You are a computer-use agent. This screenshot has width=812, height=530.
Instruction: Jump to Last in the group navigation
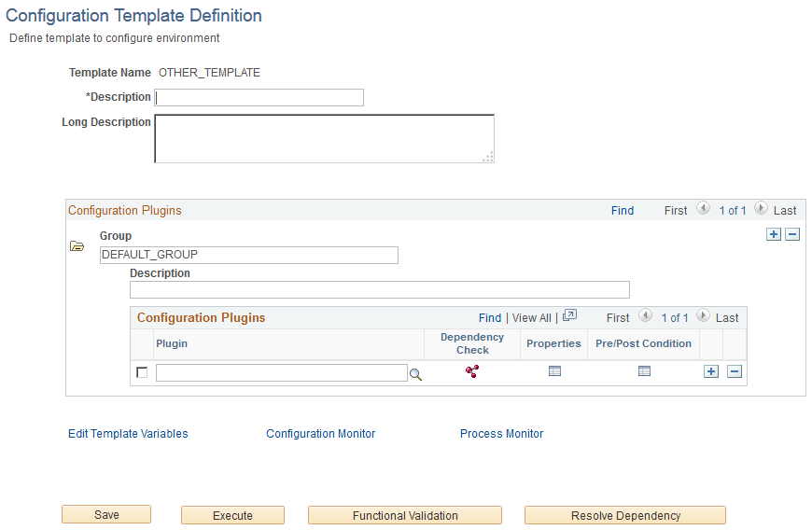click(x=785, y=211)
